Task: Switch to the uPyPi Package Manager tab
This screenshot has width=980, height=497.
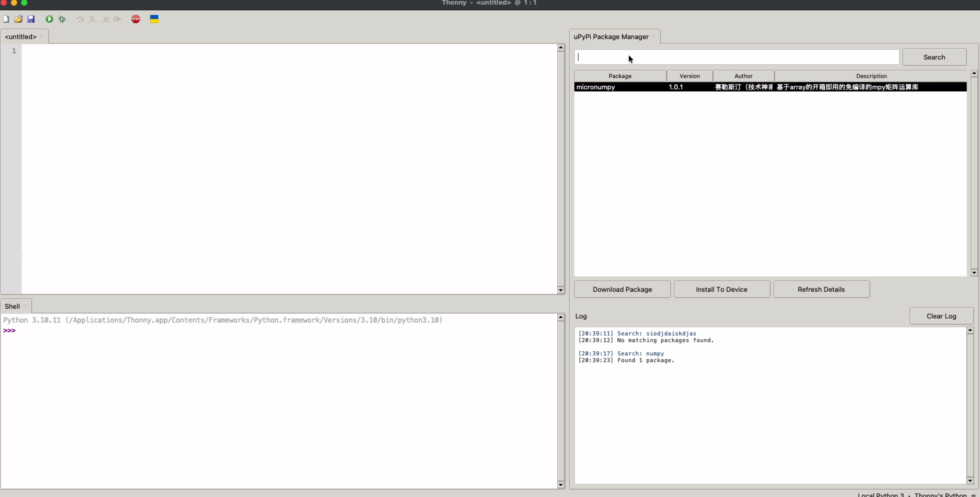Action: pyautogui.click(x=611, y=37)
